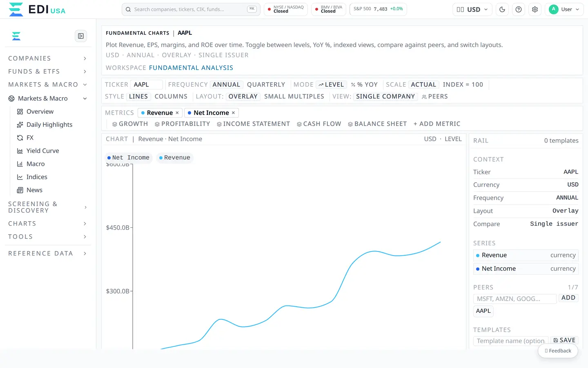588x368 pixels.
Task: Select Single Company view
Action: [x=385, y=96]
